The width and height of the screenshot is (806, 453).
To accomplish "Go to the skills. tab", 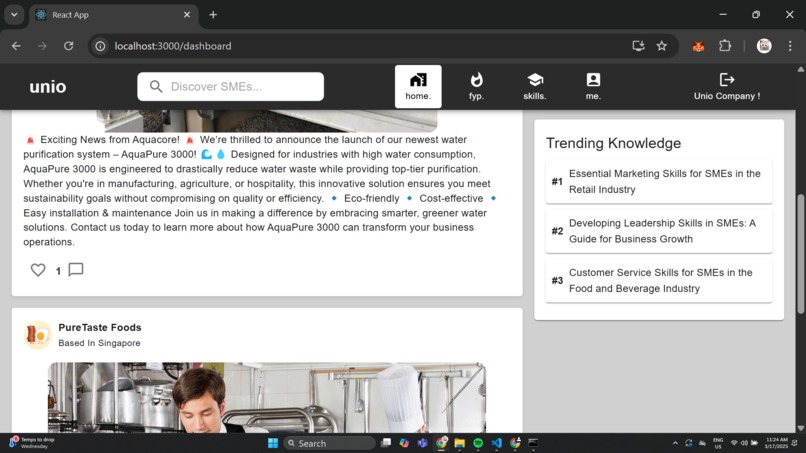I will coord(535,86).
